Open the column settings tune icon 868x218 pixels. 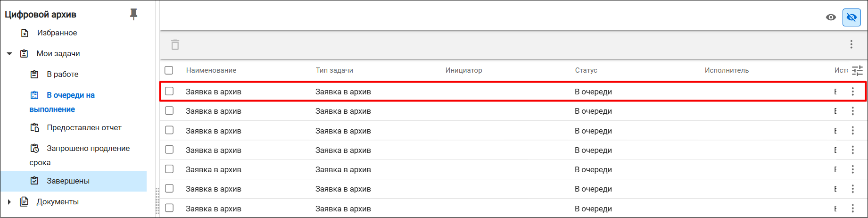(857, 71)
